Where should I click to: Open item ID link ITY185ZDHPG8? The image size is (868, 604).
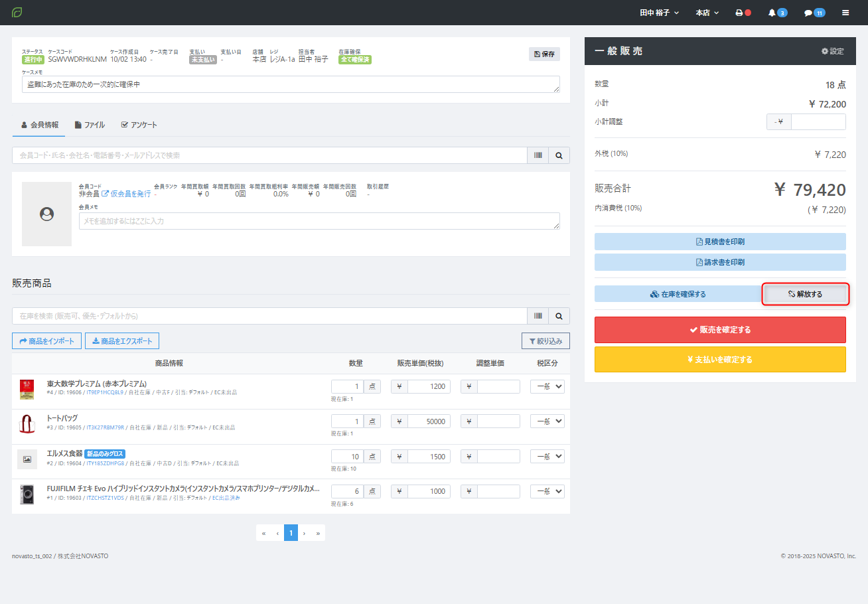106,463
